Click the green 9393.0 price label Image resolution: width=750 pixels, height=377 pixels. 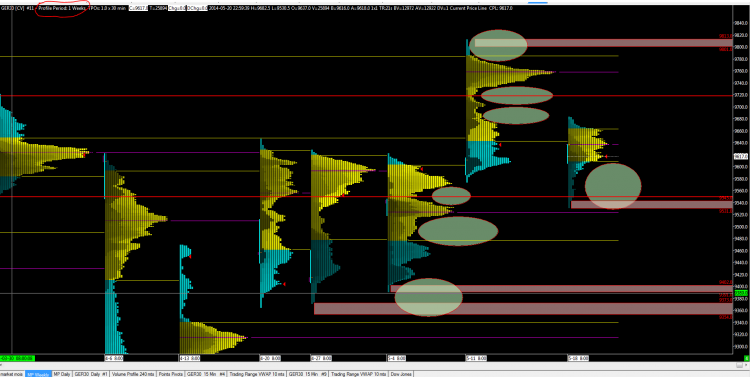(x=741, y=292)
